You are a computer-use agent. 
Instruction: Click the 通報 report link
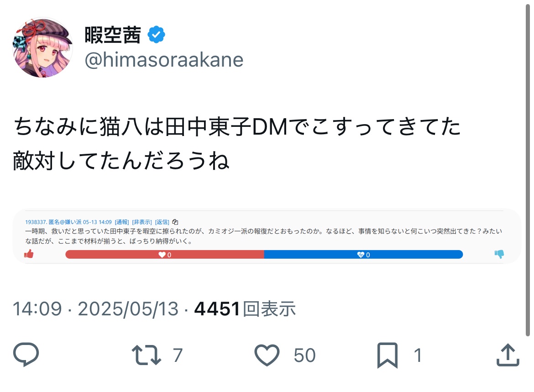pos(122,222)
